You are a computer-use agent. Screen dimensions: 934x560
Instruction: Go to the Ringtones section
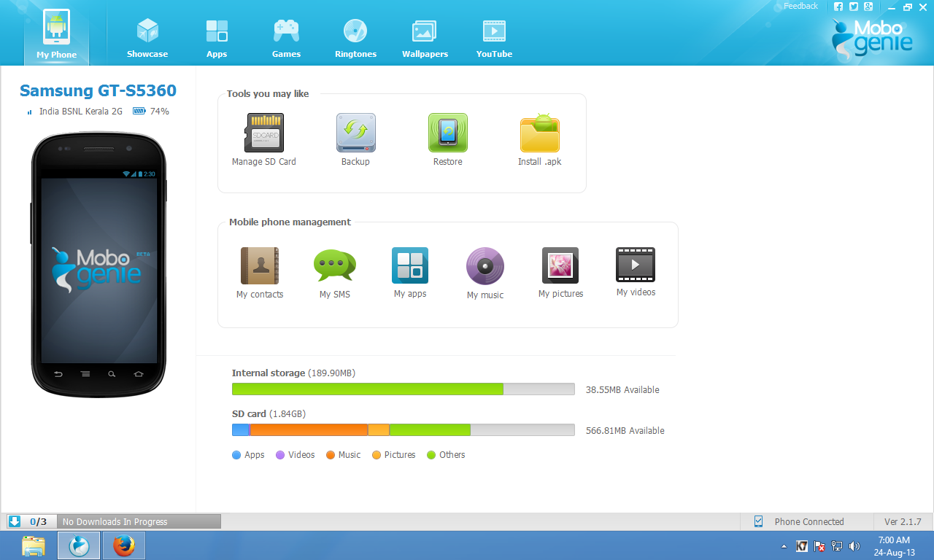pyautogui.click(x=355, y=33)
